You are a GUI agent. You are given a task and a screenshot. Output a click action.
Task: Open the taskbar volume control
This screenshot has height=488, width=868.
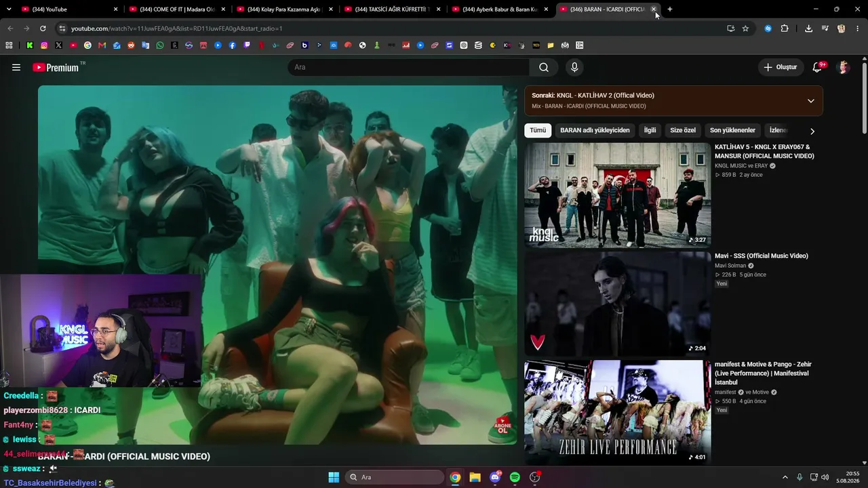click(825, 477)
